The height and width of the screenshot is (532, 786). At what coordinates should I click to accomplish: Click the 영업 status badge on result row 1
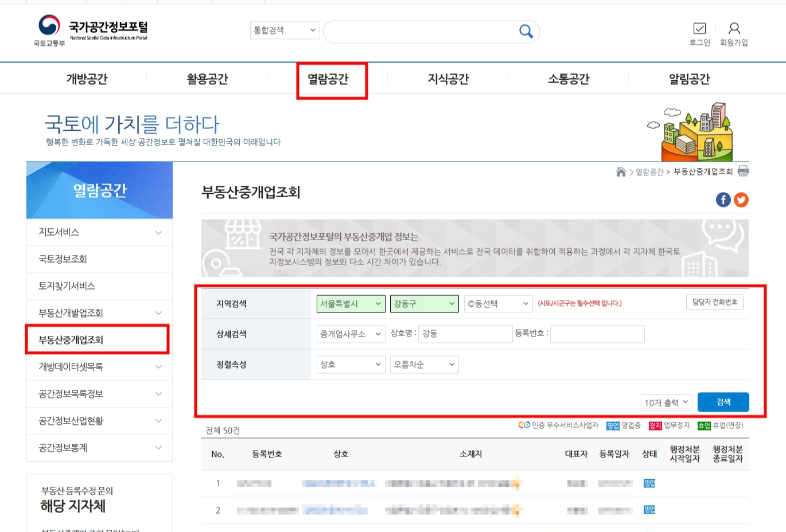649,483
